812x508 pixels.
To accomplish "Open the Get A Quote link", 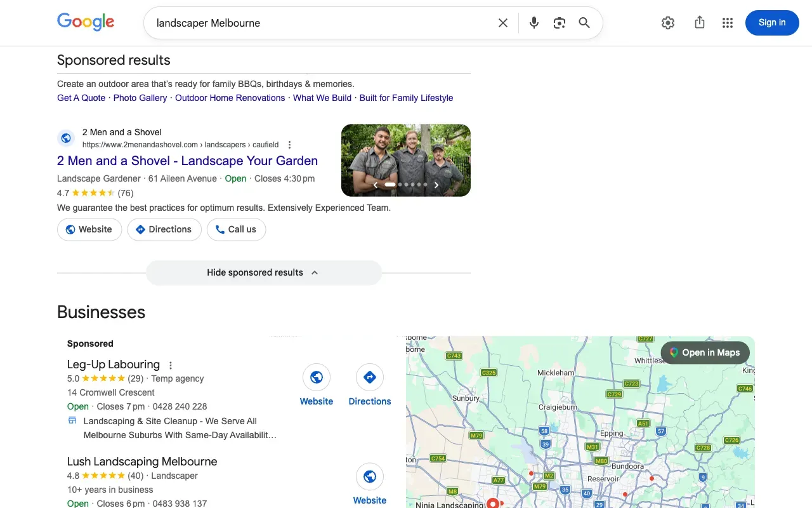I will tap(81, 98).
